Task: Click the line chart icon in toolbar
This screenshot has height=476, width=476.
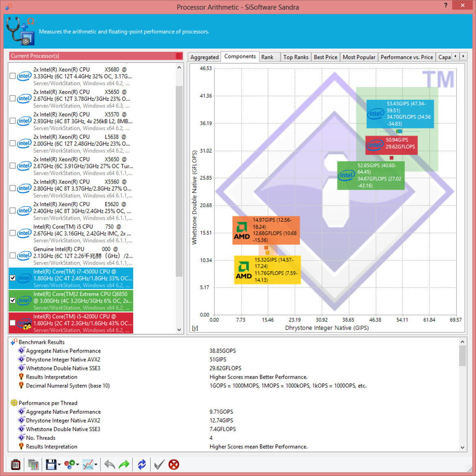Action: [x=88, y=465]
